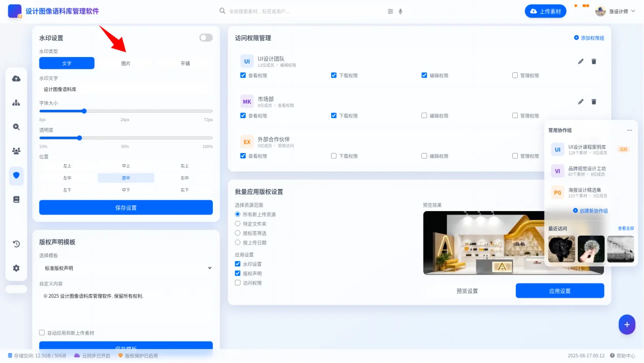Open the history sidebar icon
644x363 pixels.
[x=16, y=244]
